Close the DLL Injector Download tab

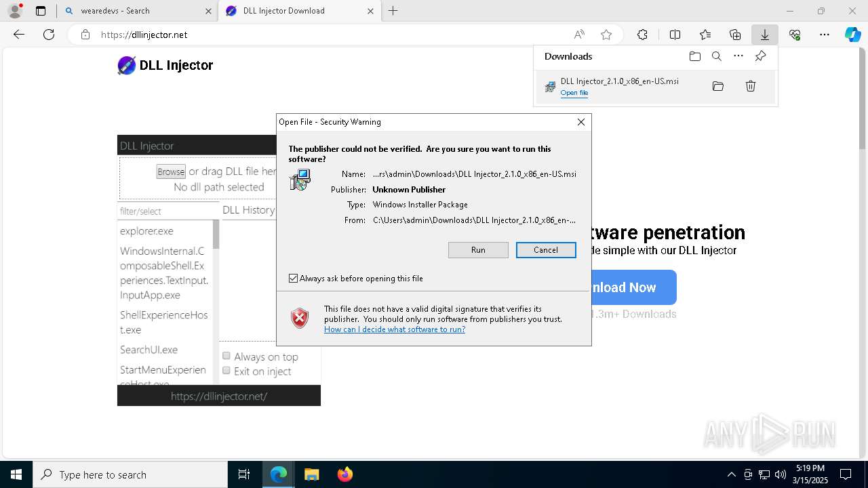click(x=370, y=11)
